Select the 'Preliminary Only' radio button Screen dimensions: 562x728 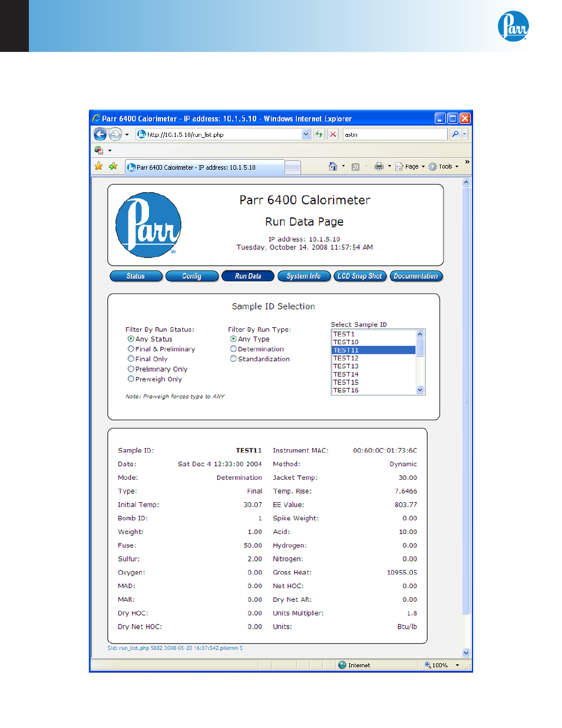click(x=131, y=369)
